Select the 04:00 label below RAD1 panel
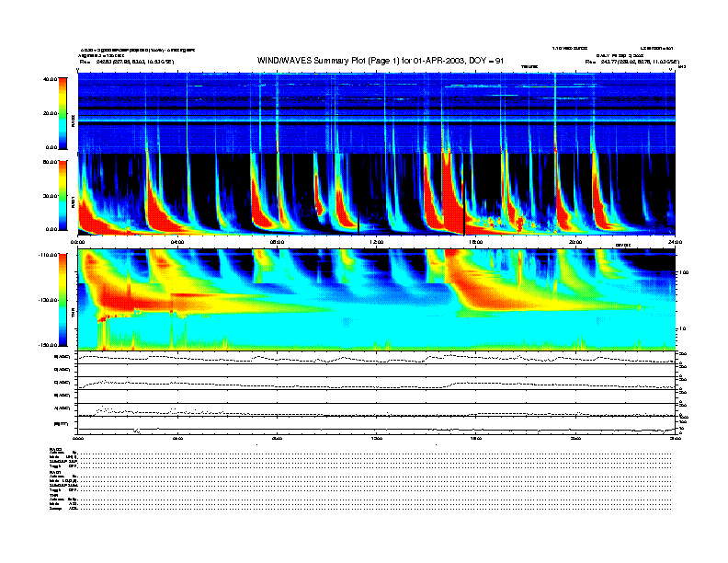Screen dimensions: 728x563 (x=176, y=243)
